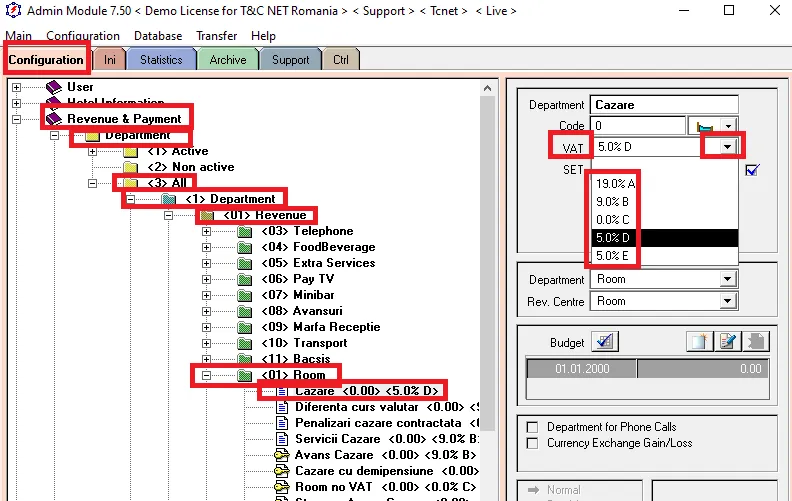Viewport: 792px width, 501px height.
Task: Choose 19.0% A from VAT list
Action: click(x=664, y=184)
